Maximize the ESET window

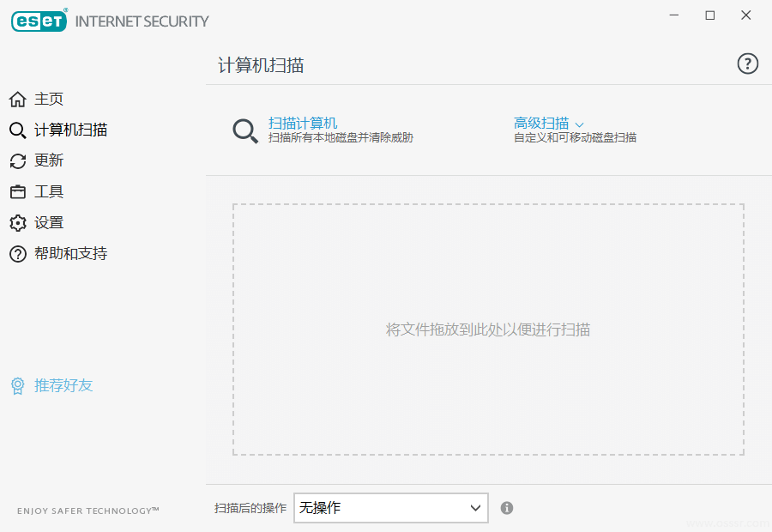[x=709, y=15]
